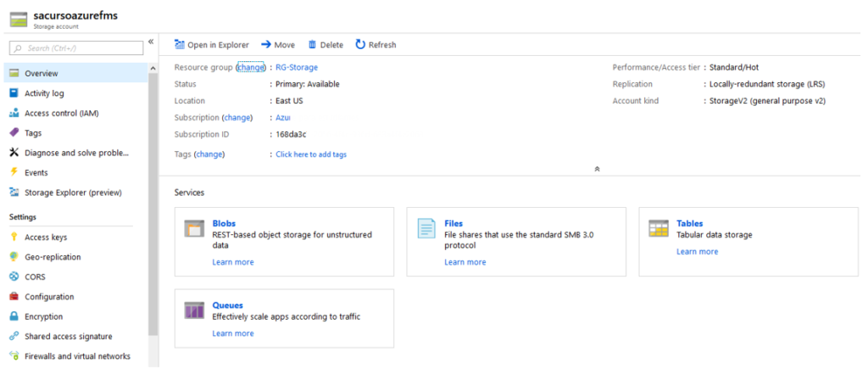This screenshot has width=868, height=380.
Task: Click the Activity log book icon
Action: click(14, 93)
